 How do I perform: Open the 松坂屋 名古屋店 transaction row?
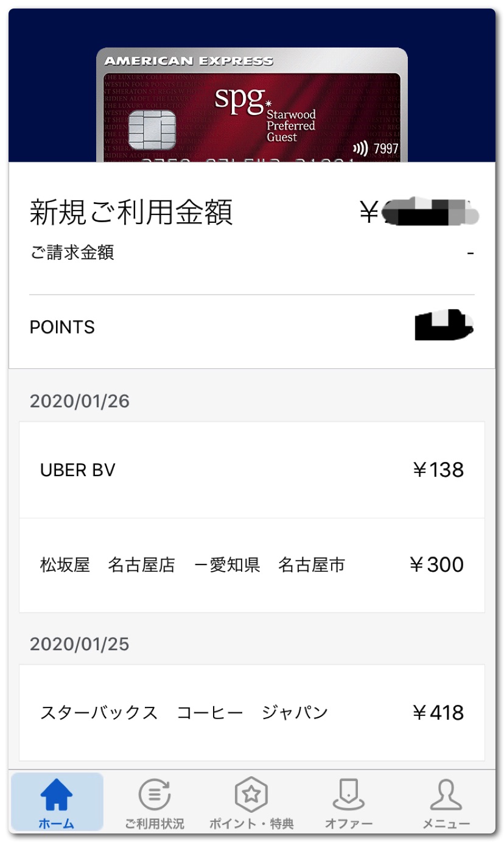tap(251, 565)
